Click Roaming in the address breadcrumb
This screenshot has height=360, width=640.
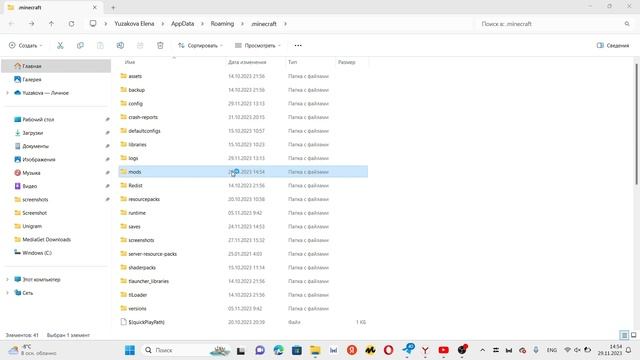tap(222, 24)
